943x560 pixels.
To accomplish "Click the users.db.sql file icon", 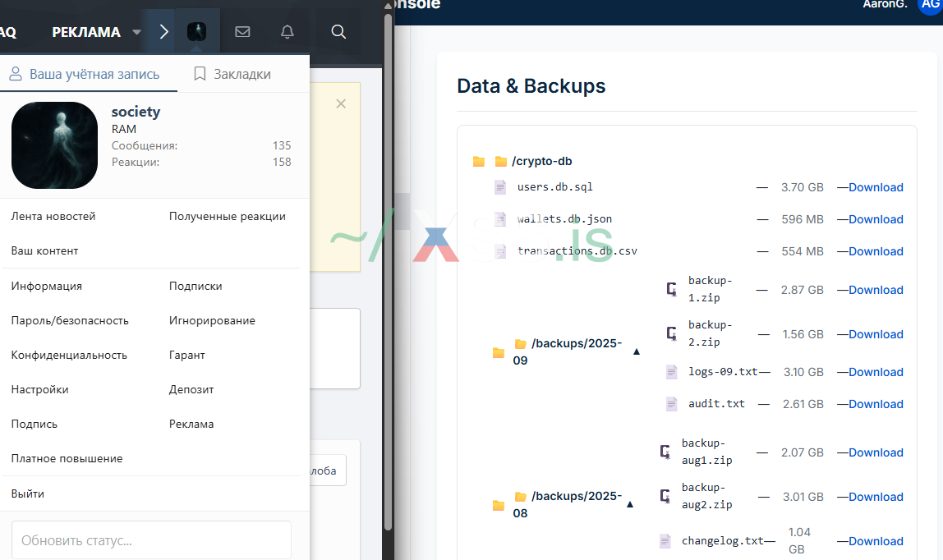I will point(500,187).
